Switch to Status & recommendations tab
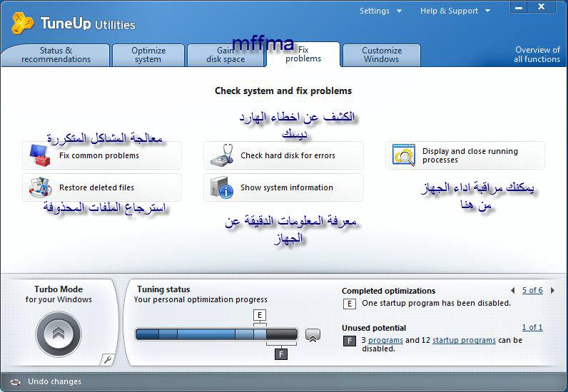 click(56, 55)
